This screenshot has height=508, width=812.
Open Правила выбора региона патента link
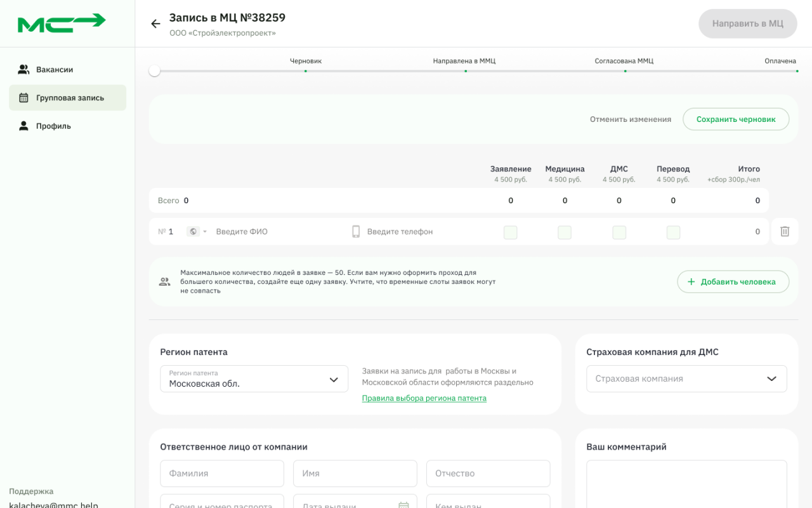click(424, 398)
